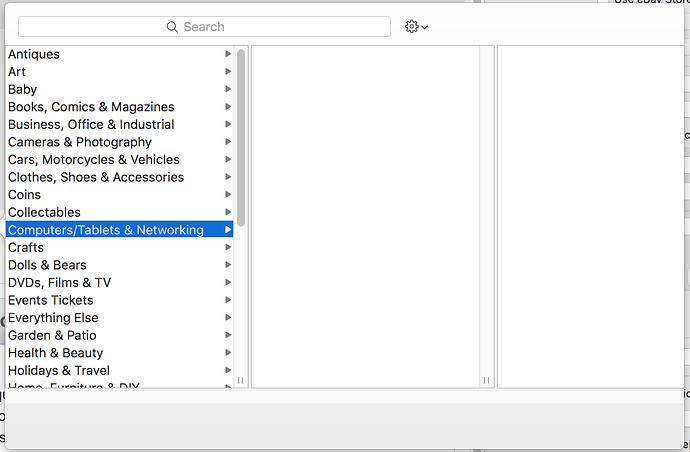The width and height of the screenshot is (690, 452).
Task: Expand Holidays & Travel disclosure arrow
Action: point(228,371)
